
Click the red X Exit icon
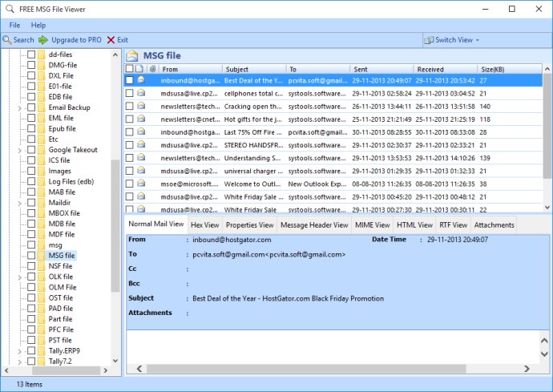(x=111, y=40)
